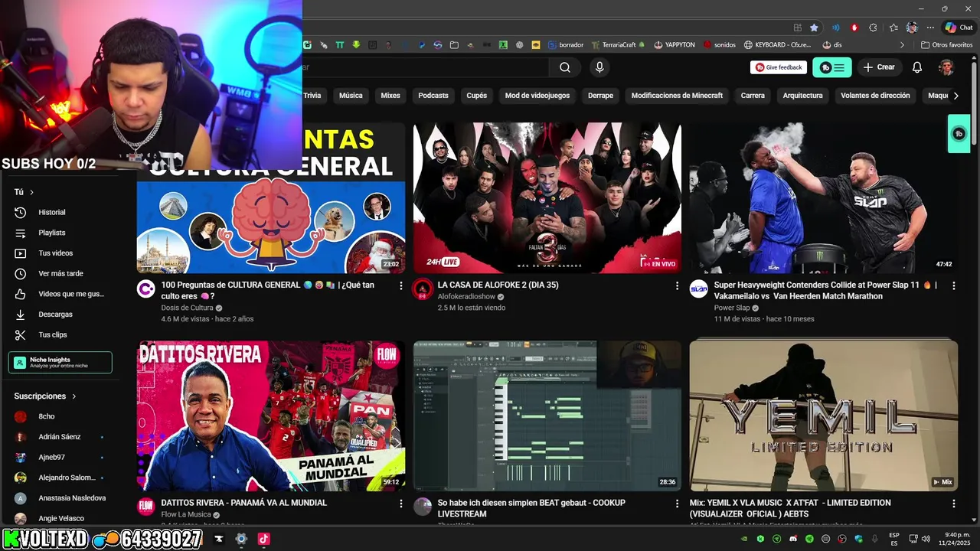Click the Dosis de Cultura channel avatar

146,289
